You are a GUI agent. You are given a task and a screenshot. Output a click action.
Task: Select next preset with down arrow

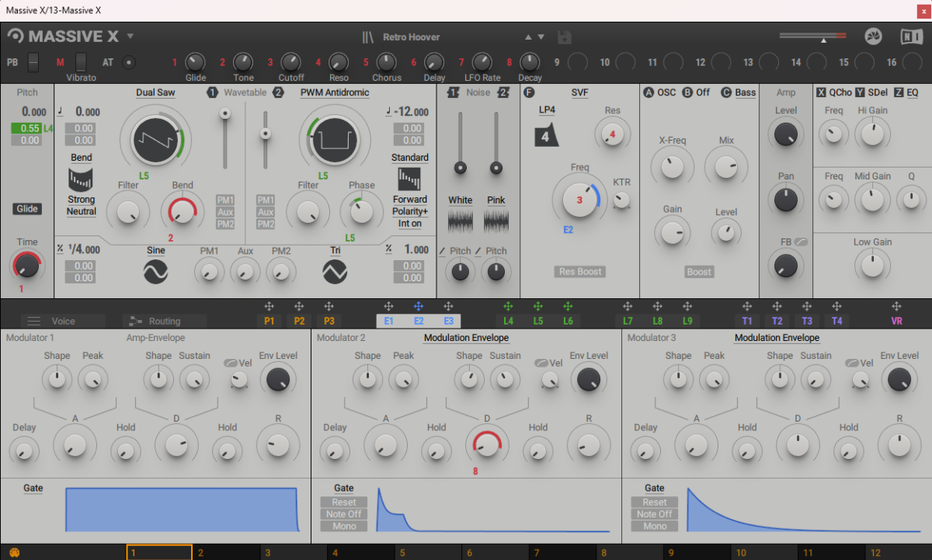tap(541, 37)
